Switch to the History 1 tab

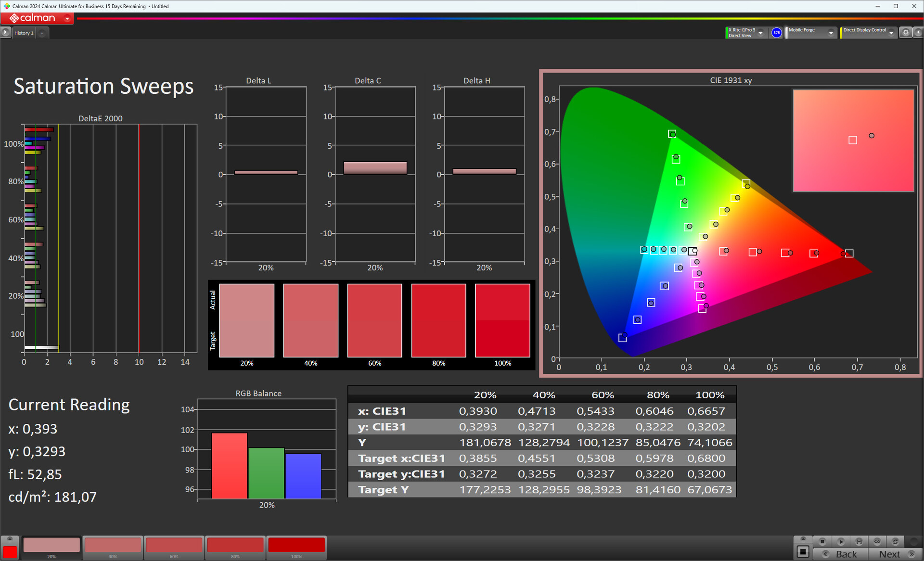(x=24, y=33)
